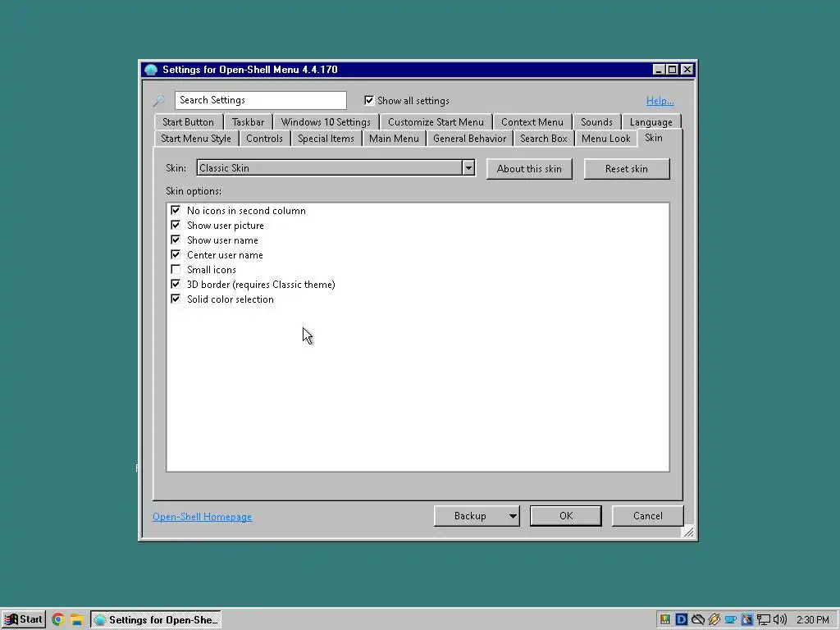Click the blue square tray icon with orange pen
This screenshot has width=840, height=630.
point(746,620)
